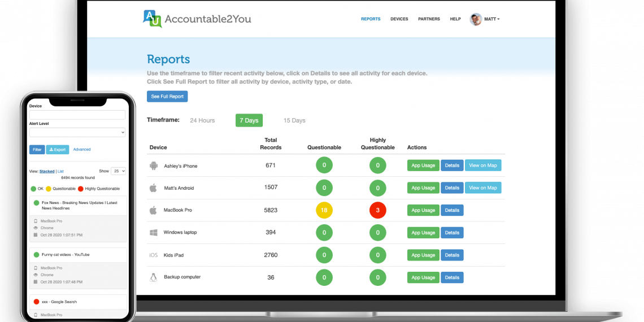Click red status dot on xxx Google Search
Viewport: 644px width, 322px height.
36,302
